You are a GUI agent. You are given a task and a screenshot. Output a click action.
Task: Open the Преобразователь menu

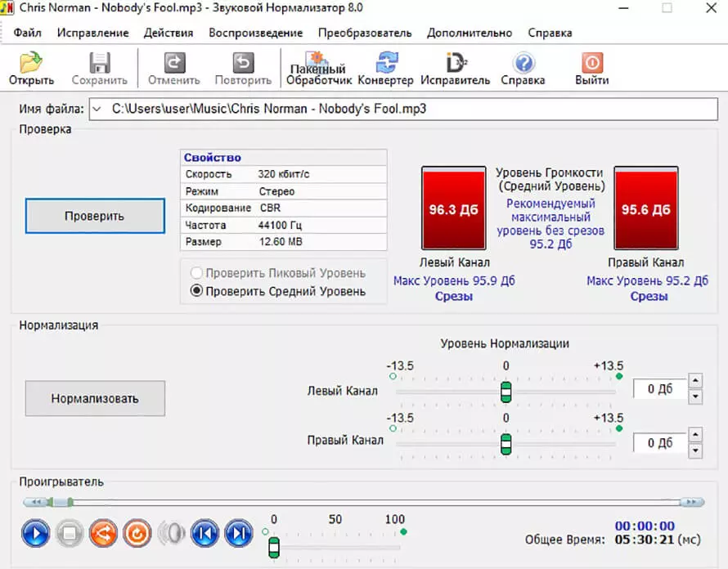(365, 33)
